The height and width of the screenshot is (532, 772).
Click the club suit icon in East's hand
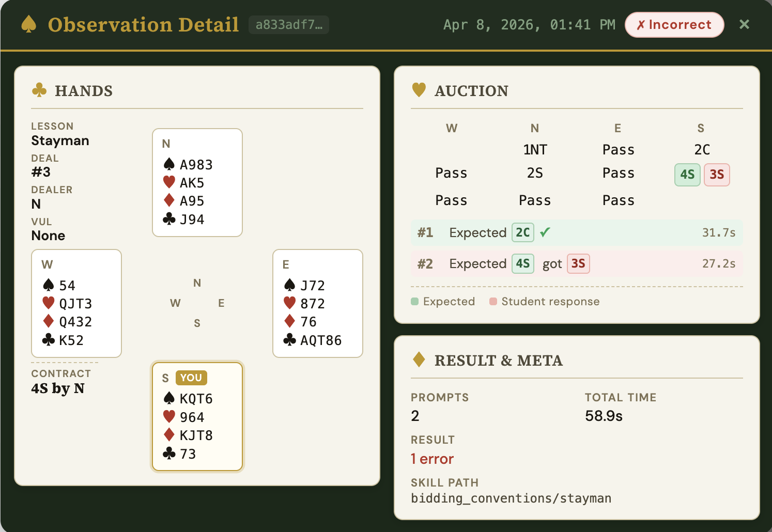coord(289,340)
